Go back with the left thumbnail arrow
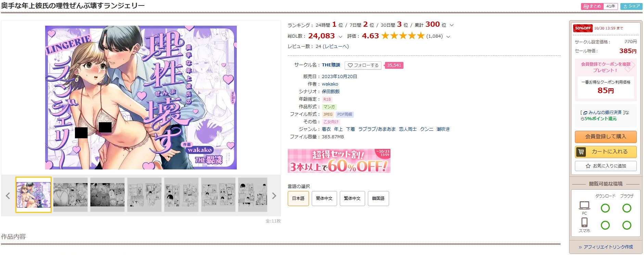This screenshot has width=644, height=255. tap(8, 196)
